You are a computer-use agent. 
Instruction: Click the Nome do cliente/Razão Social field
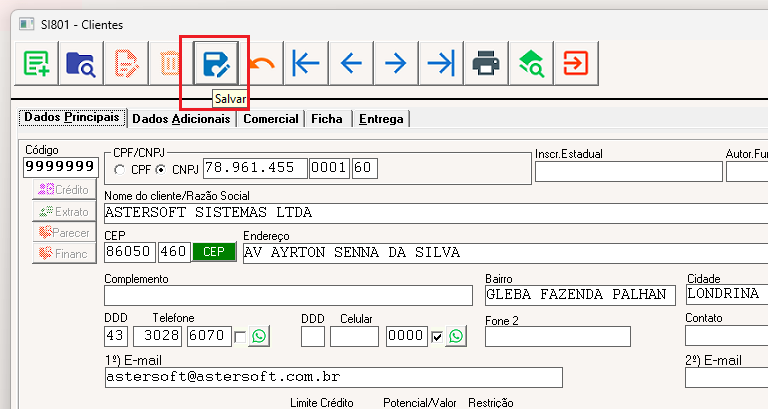436,213
